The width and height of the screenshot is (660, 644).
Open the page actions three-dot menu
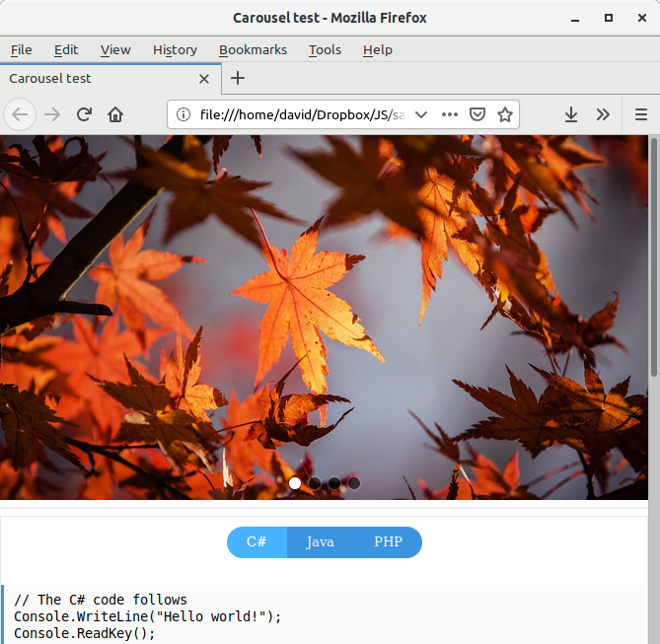pos(450,114)
